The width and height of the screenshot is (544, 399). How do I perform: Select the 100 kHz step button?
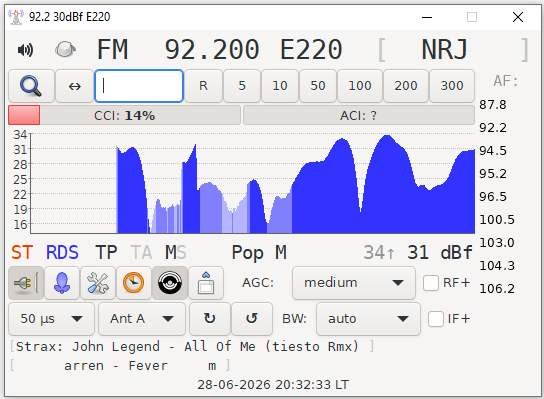pos(360,86)
